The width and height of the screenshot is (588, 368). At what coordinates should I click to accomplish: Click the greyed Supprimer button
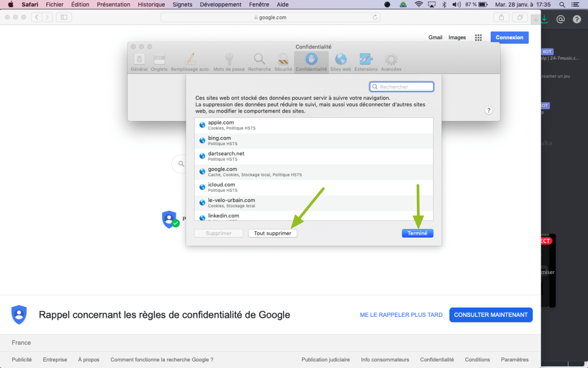coord(218,233)
